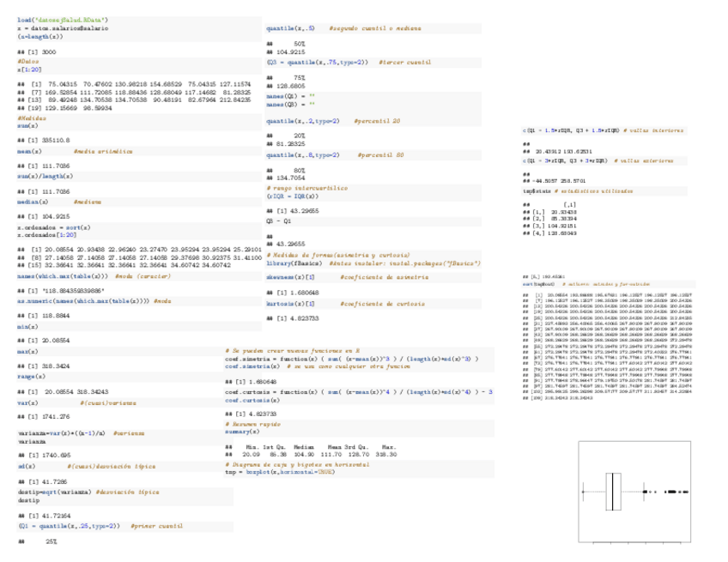728x562 pixels.
Task: Click the rIQR = IQR(x) line
Action: pyautogui.click(x=298, y=196)
